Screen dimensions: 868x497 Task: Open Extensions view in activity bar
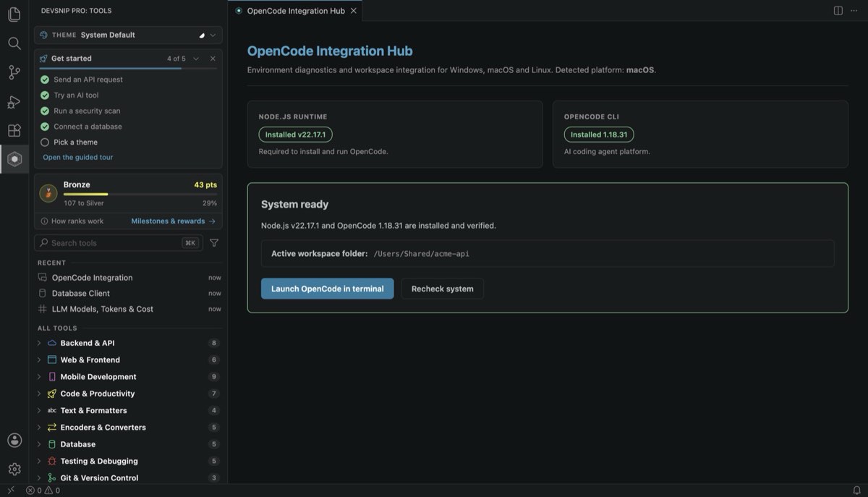pos(14,130)
